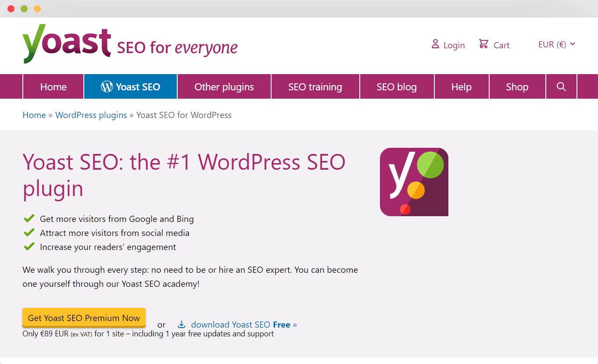
Task: Click the green checkmark beside readers' engagement
Action: (29, 246)
